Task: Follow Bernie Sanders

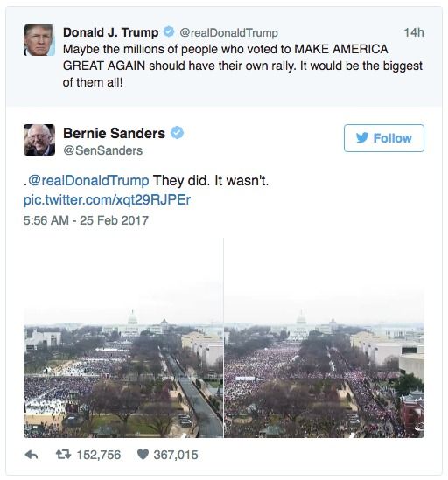Action: click(x=384, y=138)
